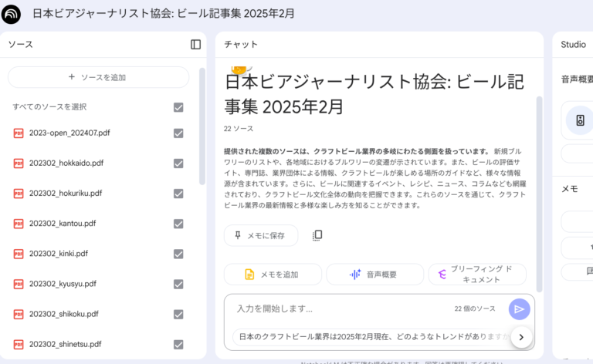Generate an 音声概要 from the chat panel
The height and width of the screenshot is (364, 593).
374,275
